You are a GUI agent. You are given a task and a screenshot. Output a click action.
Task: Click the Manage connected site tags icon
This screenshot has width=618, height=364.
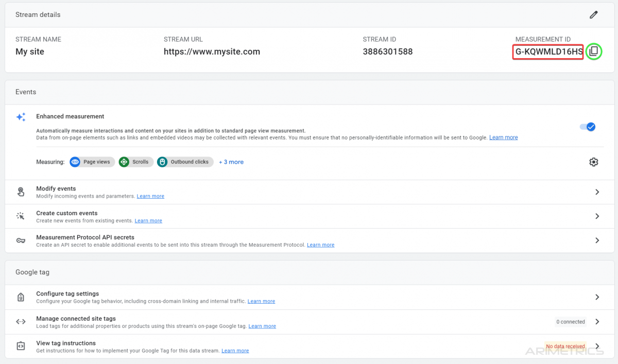point(21,322)
